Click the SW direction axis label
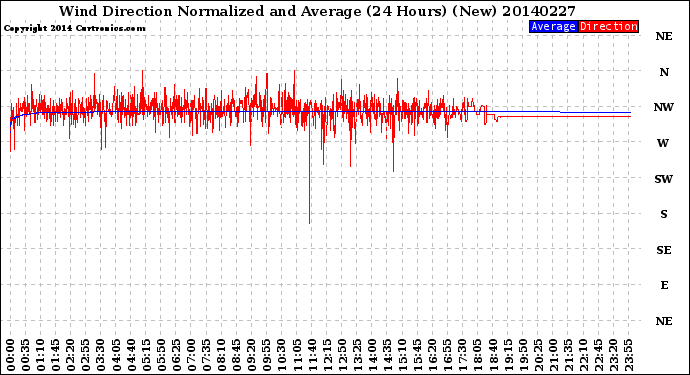 coord(664,179)
